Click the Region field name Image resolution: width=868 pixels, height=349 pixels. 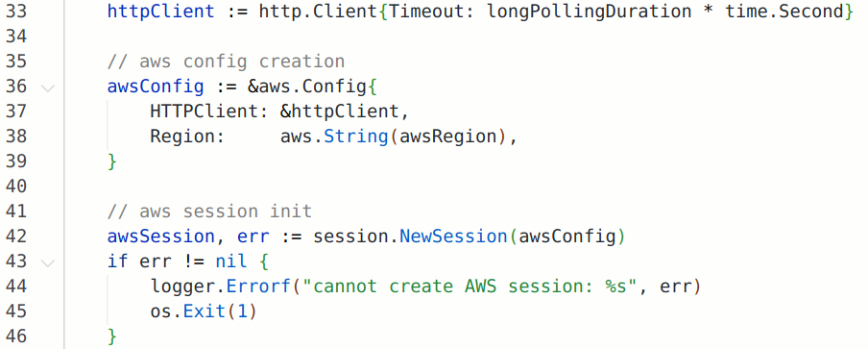pos(182,136)
